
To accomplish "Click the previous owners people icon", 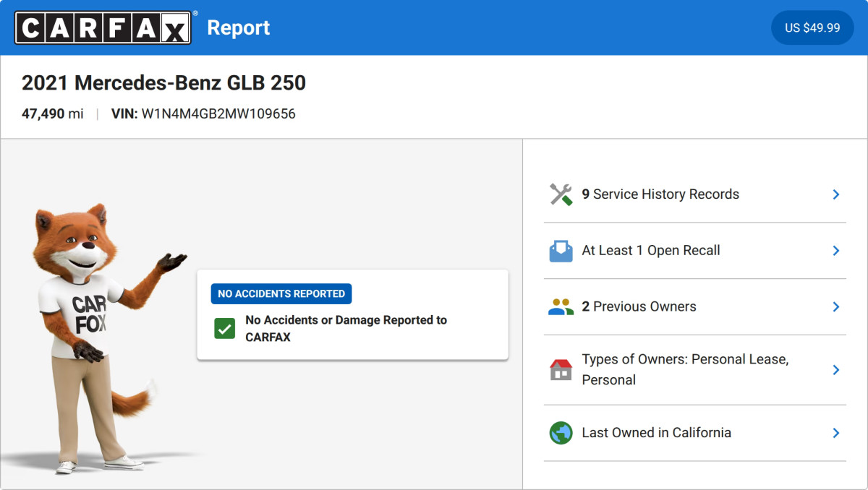I will coord(561,307).
